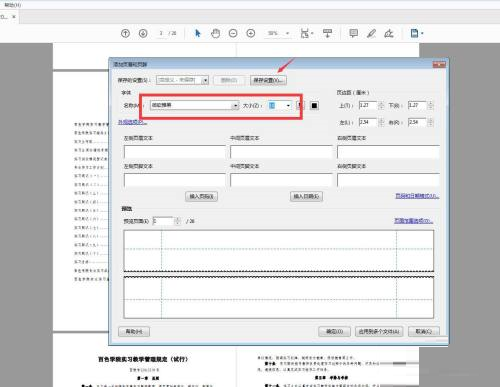This screenshot has height=387, width=500.
Task: Expand the saved settings dropdown
Action: tap(205, 80)
